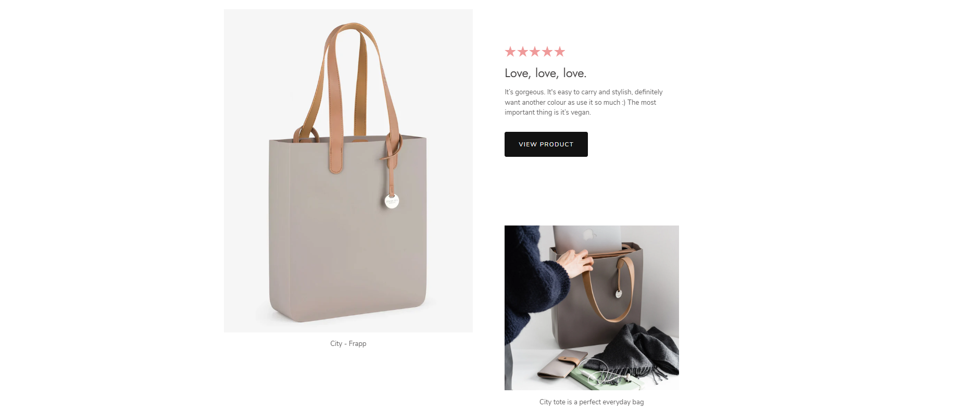This screenshot has height=409, width=980.
Task: Select the third pink star
Action: click(x=535, y=52)
